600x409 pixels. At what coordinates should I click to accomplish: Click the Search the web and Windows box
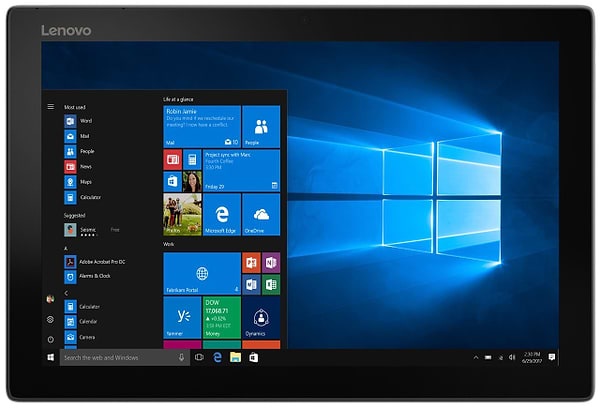tap(125, 357)
